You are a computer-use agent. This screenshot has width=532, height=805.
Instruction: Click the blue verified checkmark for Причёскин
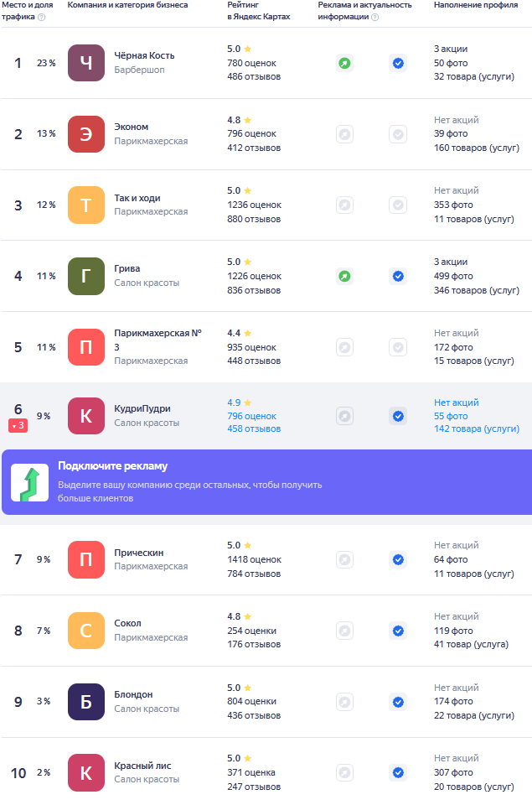[398, 559]
